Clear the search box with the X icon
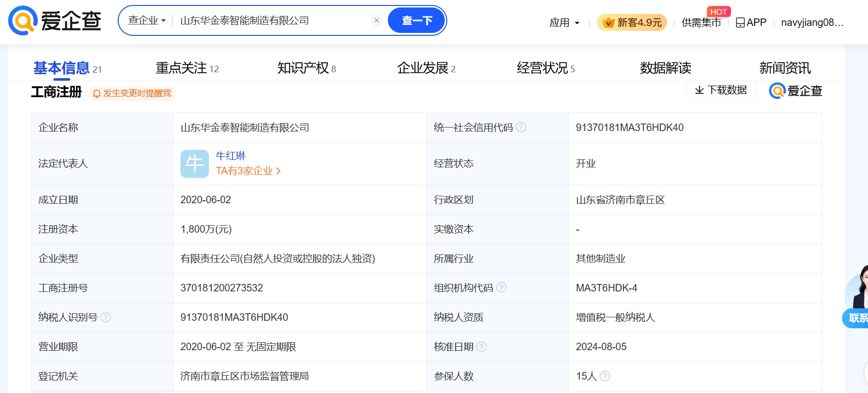 click(377, 20)
